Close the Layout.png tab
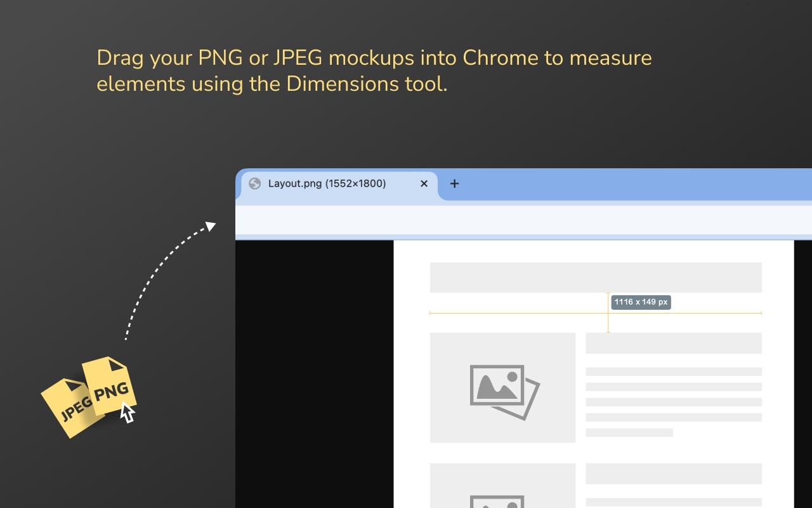 424,184
